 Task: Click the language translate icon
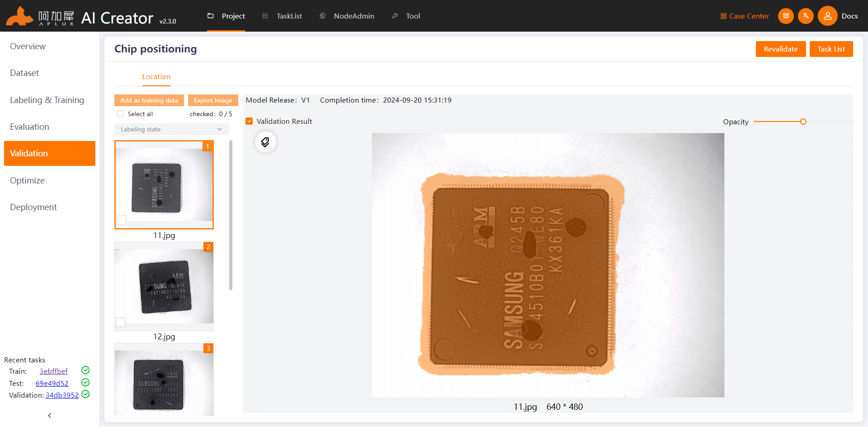click(x=806, y=16)
